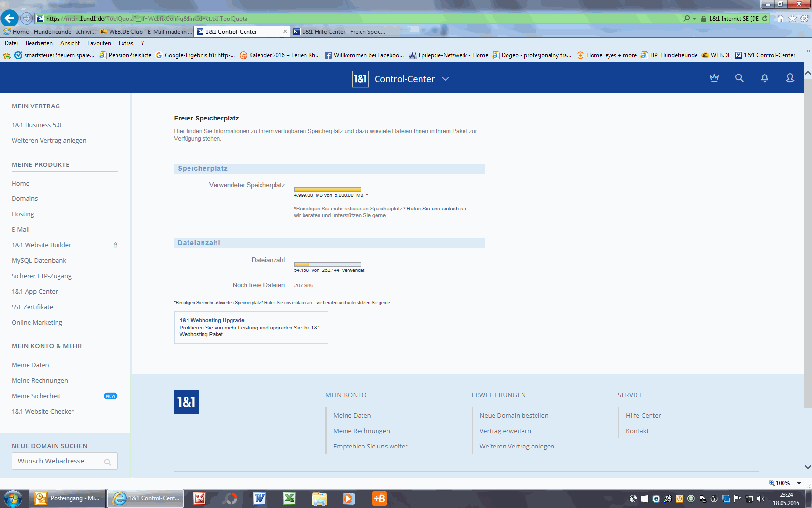The image size is (812, 508).
Task: Open Meine Rechnungen in sidebar
Action: (40, 380)
